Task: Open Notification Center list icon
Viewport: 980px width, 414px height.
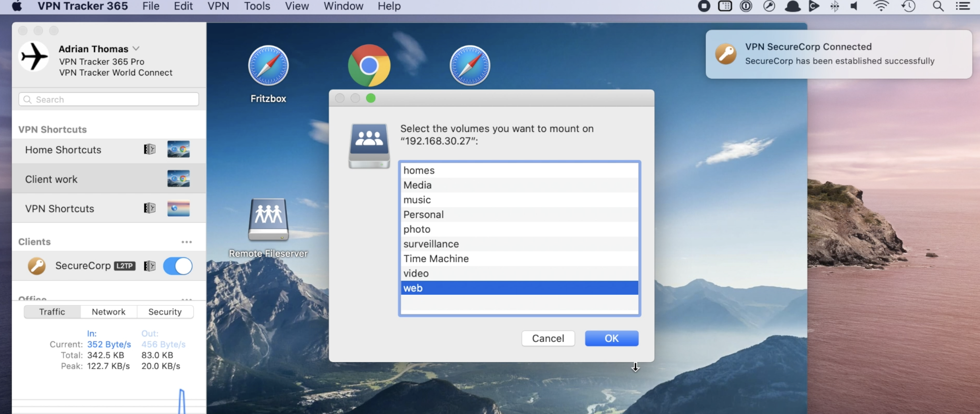Action: click(962, 6)
